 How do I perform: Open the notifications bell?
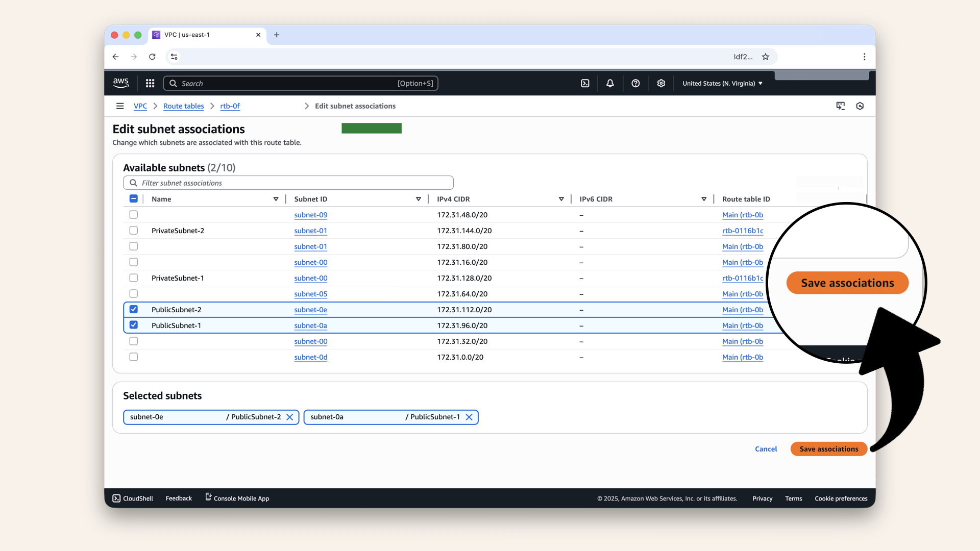[x=610, y=83]
